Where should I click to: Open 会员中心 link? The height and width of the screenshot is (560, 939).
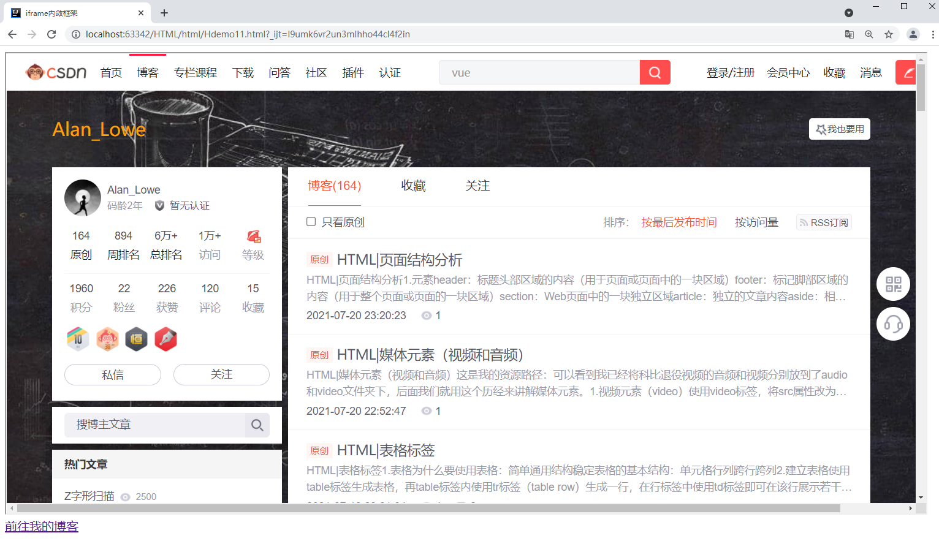coord(788,73)
